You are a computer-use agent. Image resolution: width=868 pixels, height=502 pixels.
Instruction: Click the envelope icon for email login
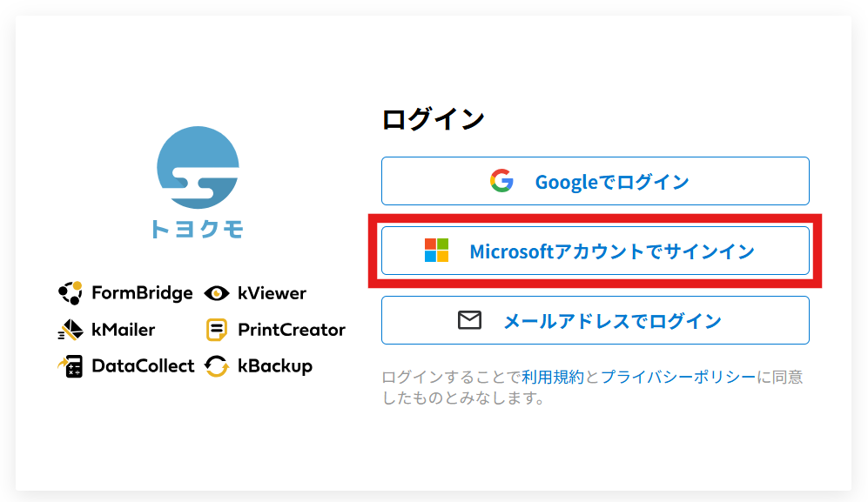tap(470, 321)
